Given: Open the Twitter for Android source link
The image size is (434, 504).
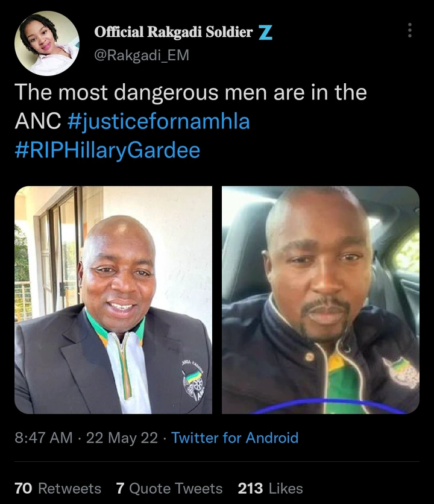Looking at the screenshot, I should click(234, 438).
